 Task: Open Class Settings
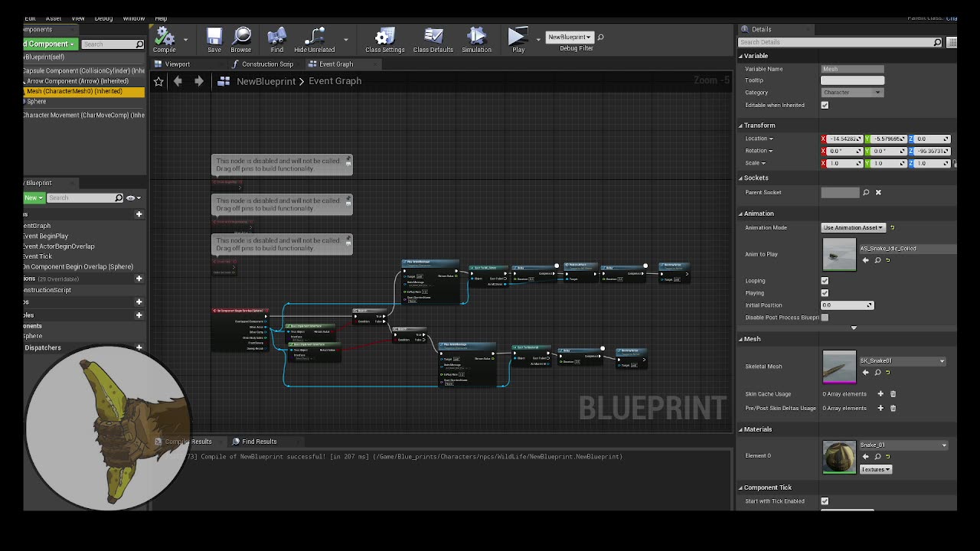point(384,40)
